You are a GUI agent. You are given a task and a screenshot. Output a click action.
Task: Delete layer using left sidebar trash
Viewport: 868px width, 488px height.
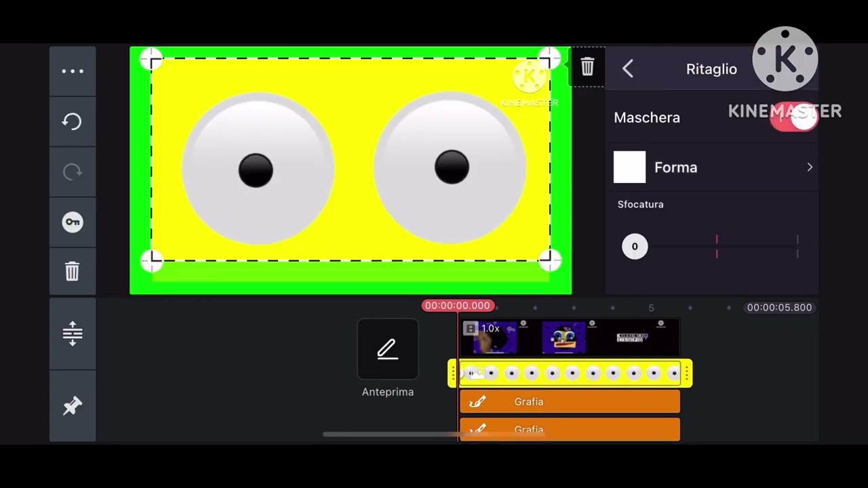tap(73, 272)
